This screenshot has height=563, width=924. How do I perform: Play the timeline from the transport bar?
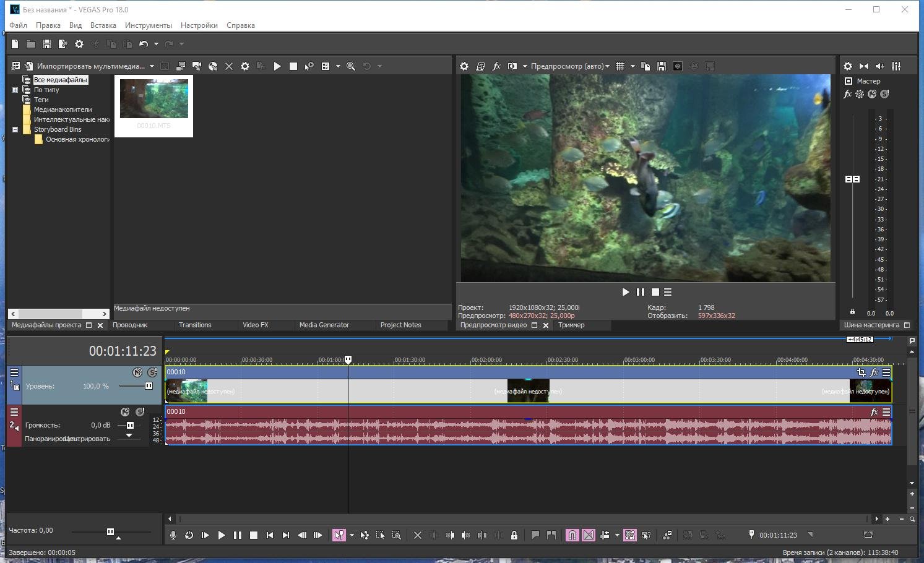[221, 535]
